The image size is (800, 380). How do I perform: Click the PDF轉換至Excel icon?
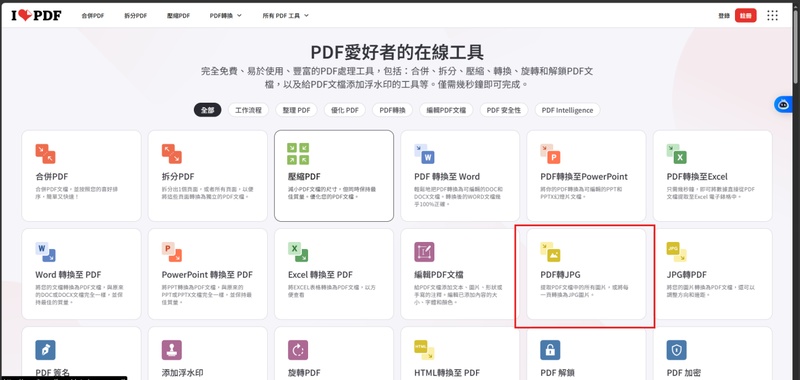click(x=677, y=154)
